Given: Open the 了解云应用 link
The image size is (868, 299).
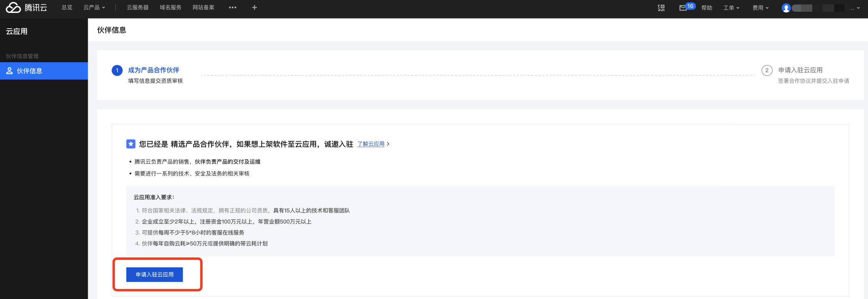Looking at the screenshot, I should pyautogui.click(x=371, y=144).
